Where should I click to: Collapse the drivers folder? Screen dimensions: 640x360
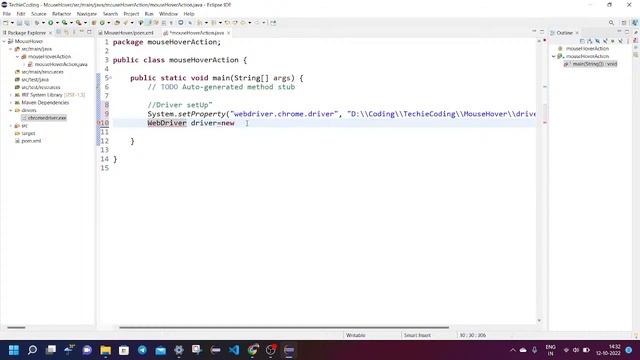pyautogui.click(x=11, y=110)
